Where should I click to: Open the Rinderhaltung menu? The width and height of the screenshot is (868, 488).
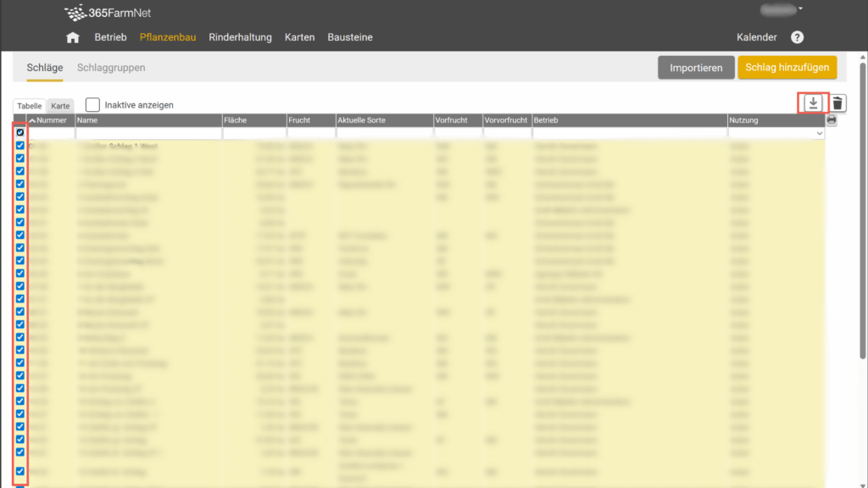pos(240,37)
